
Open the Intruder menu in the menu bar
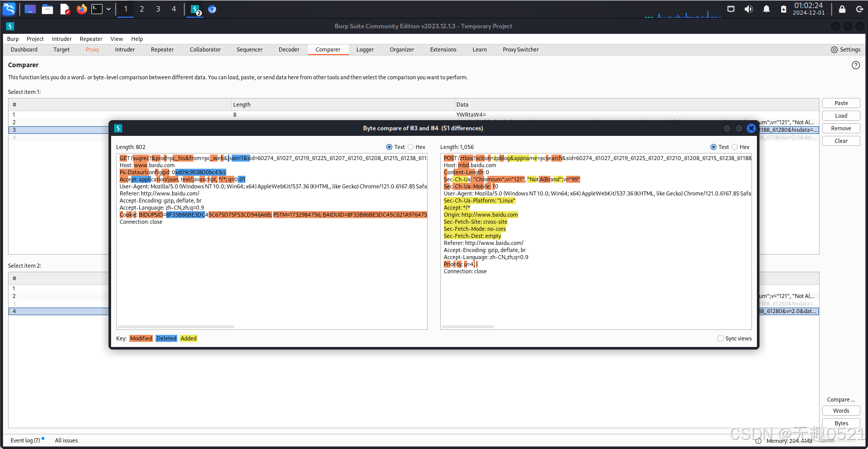pos(62,39)
